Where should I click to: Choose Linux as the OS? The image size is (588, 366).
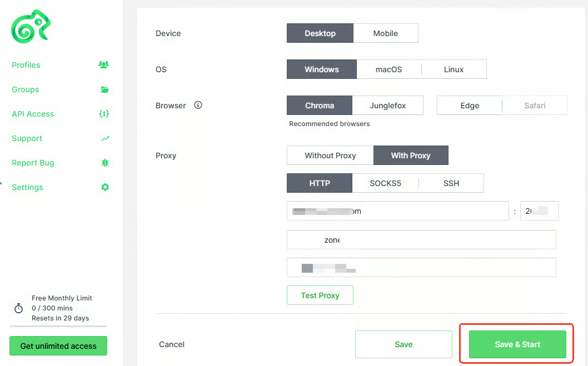[x=454, y=69]
